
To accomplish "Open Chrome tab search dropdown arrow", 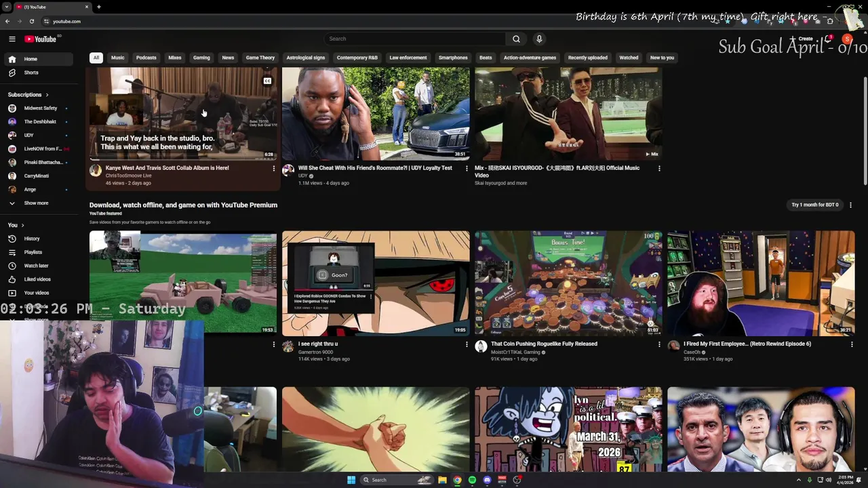I will point(7,7).
